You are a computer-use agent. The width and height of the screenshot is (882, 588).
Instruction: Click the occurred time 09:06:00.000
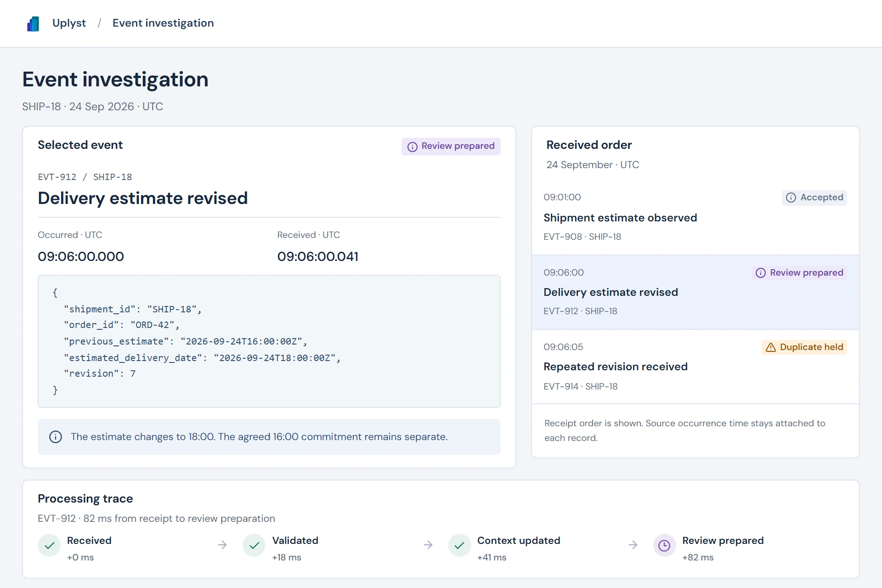pyautogui.click(x=81, y=256)
